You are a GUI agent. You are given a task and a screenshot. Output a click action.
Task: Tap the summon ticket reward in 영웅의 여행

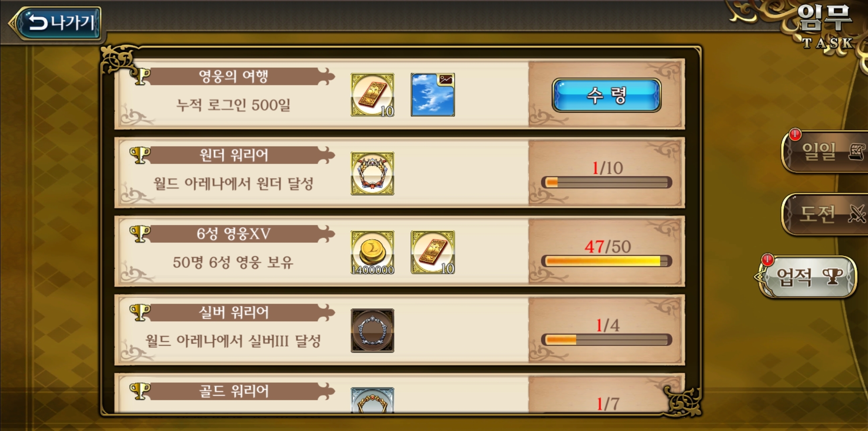pyautogui.click(x=372, y=95)
